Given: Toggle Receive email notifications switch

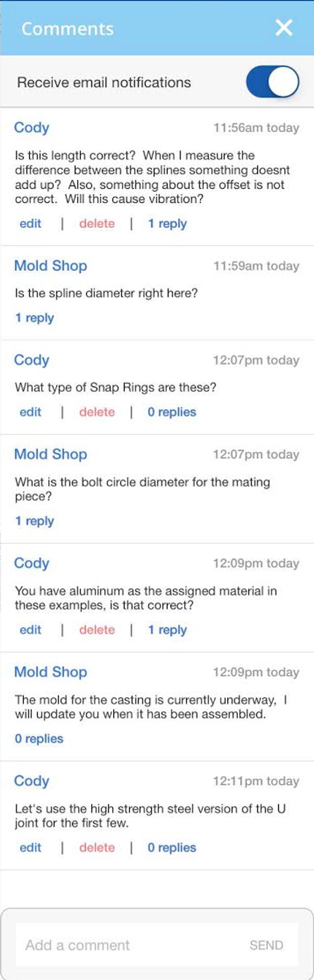Looking at the screenshot, I should point(272,82).
